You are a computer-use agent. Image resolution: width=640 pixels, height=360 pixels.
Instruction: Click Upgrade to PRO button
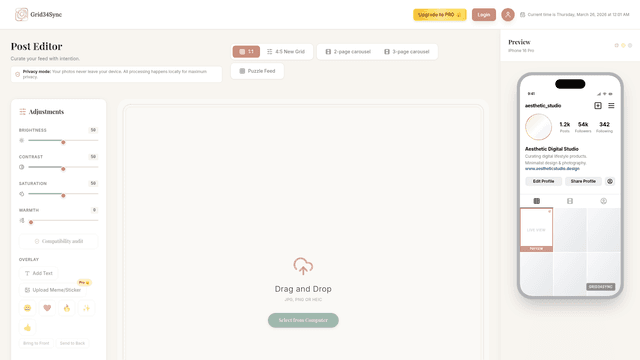(x=440, y=15)
